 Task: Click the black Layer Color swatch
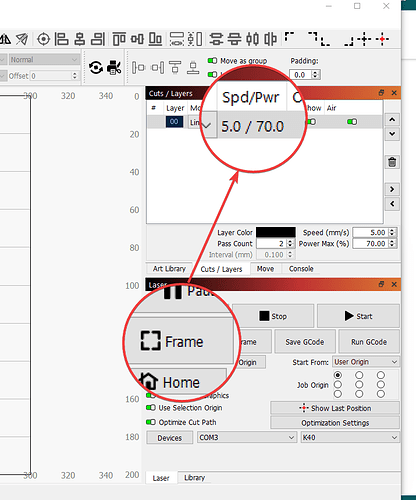[x=276, y=232]
